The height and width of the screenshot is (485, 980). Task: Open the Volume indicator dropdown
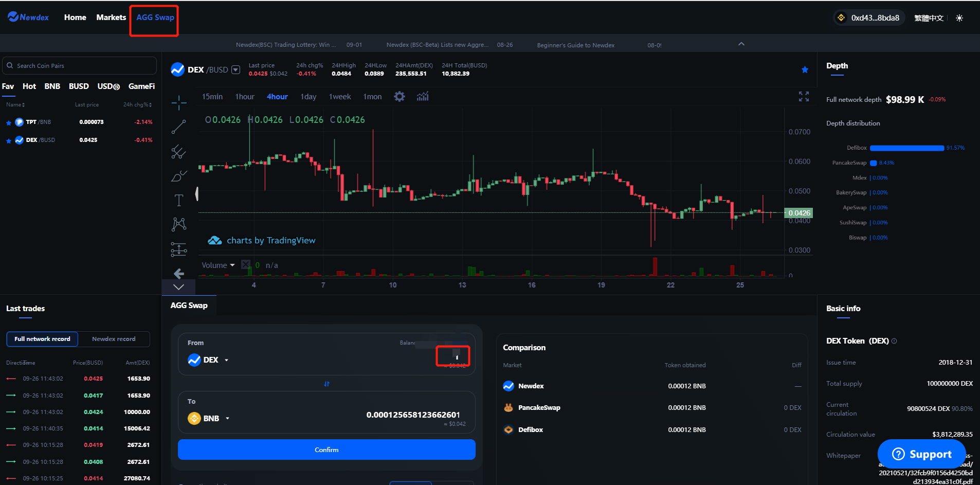click(232, 265)
